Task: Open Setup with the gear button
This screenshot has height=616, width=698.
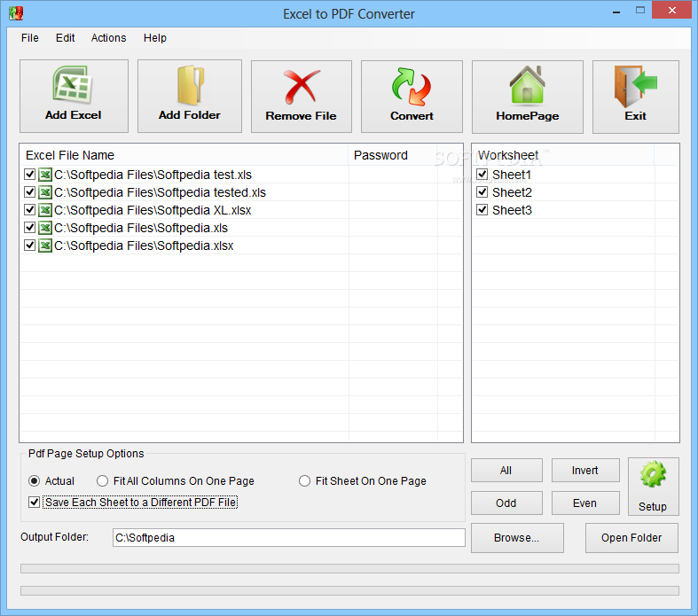Action: point(654,487)
